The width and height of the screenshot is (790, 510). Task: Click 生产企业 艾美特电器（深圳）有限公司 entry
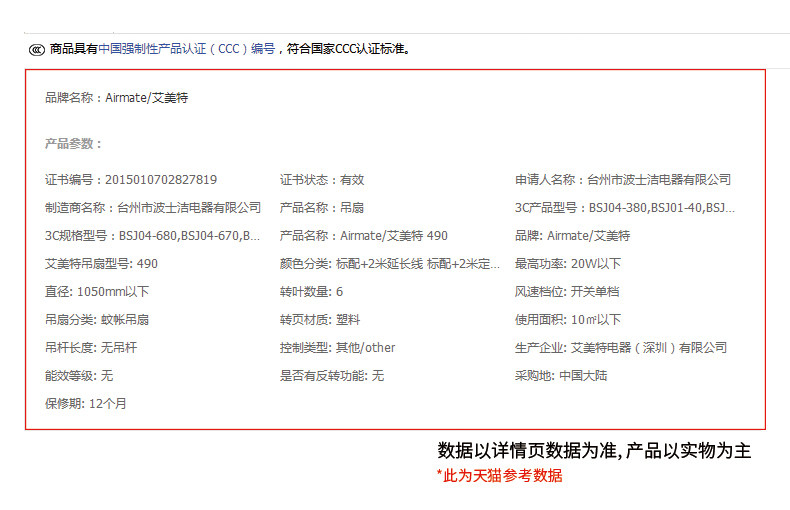[x=621, y=348]
